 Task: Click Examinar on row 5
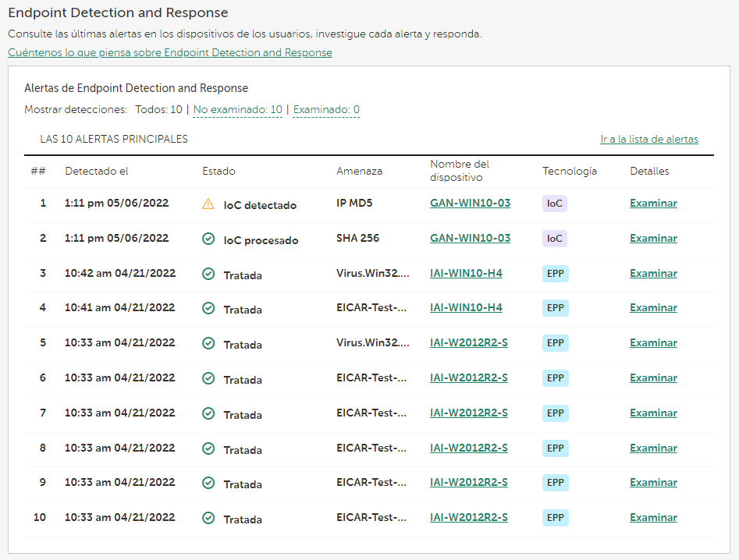tap(653, 342)
